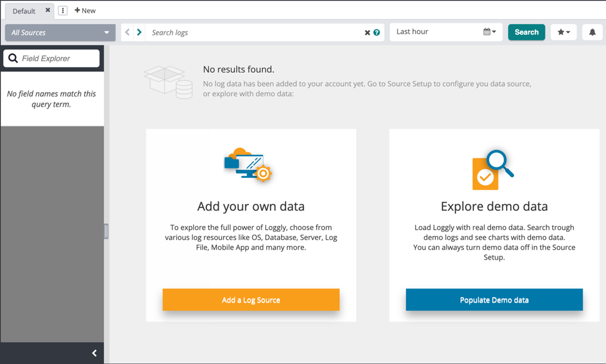Viewport: 606px width, 364px height.
Task: Collapse the Field Explorer sidebar
Action: (94, 353)
